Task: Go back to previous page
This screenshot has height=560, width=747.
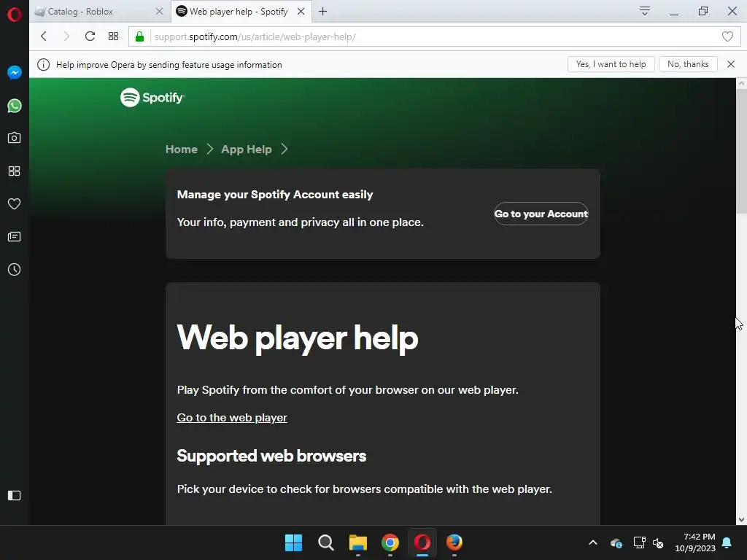Action: (44, 36)
